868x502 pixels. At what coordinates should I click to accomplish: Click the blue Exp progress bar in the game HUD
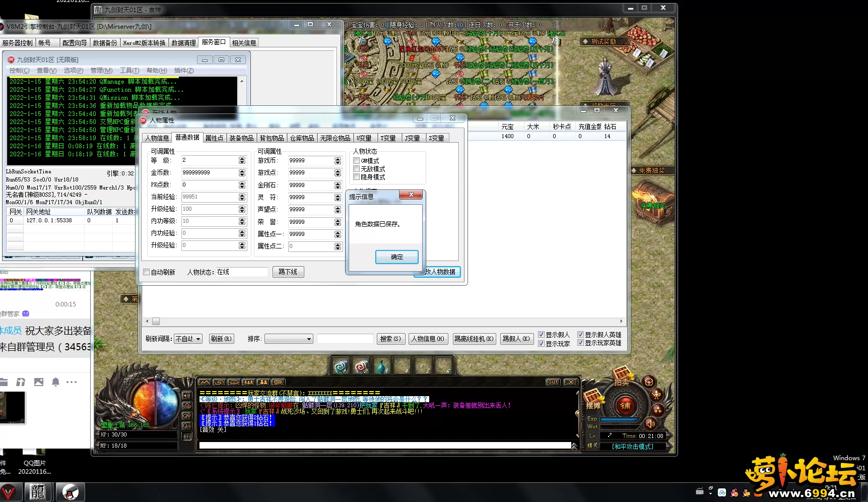tap(619, 419)
